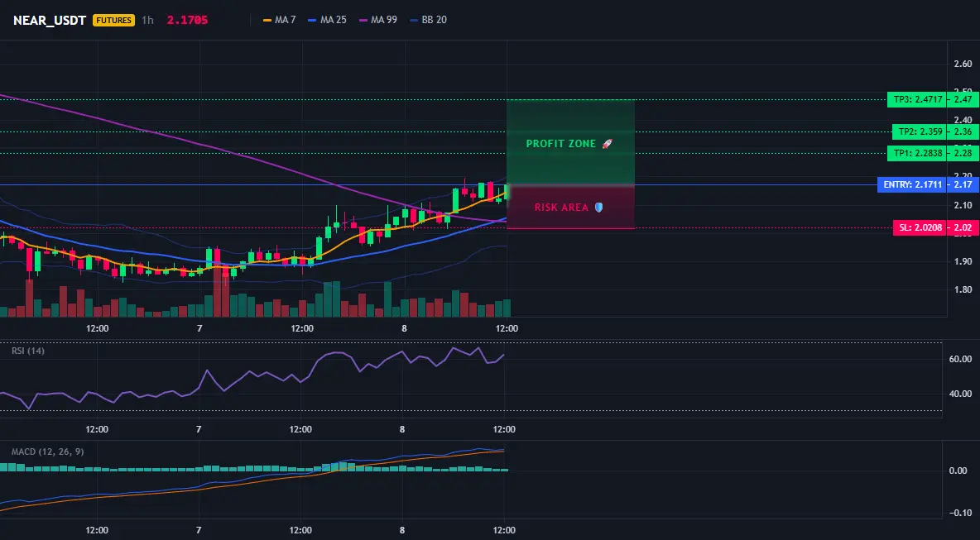Click the 2.36 axis value beside TP2
The image size is (980, 540).
click(963, 131)
